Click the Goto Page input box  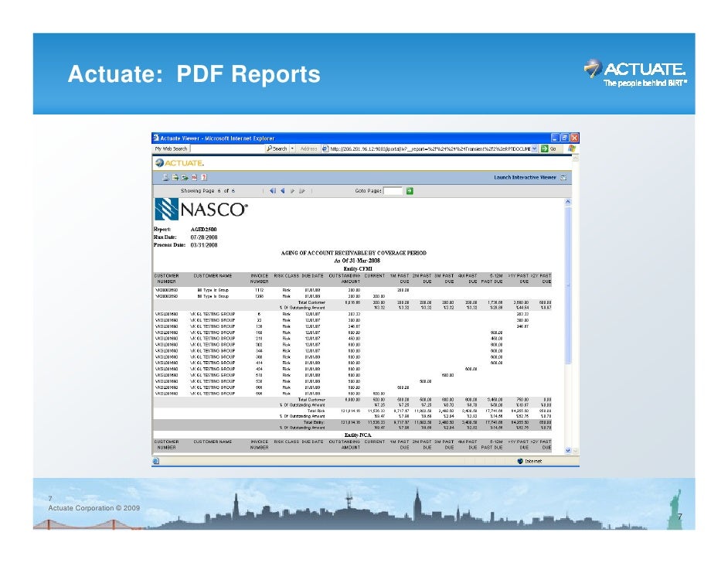pyautogui.click(x=393, y=191)
